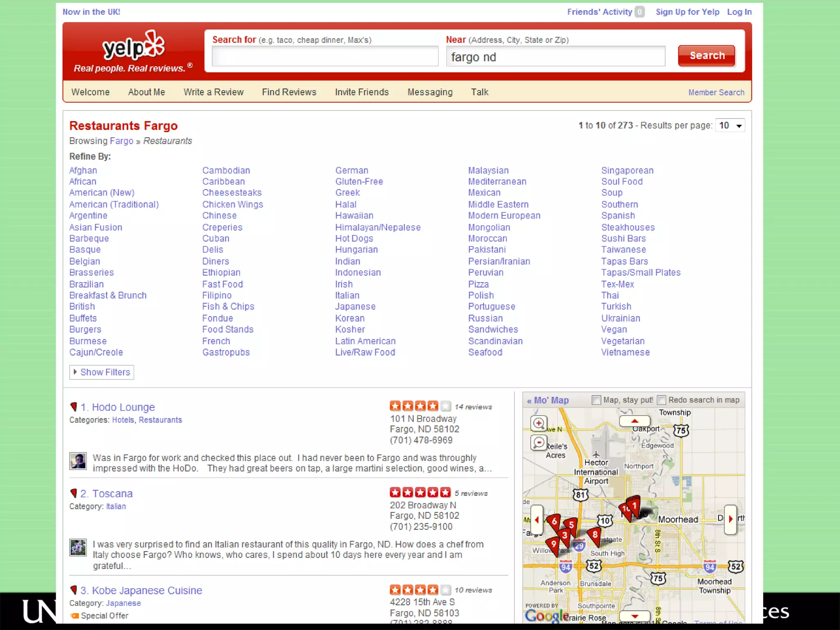This screenshot has width=840, height=630.
Task: Check 'Redo search in map' box
Action: (661, 400)
